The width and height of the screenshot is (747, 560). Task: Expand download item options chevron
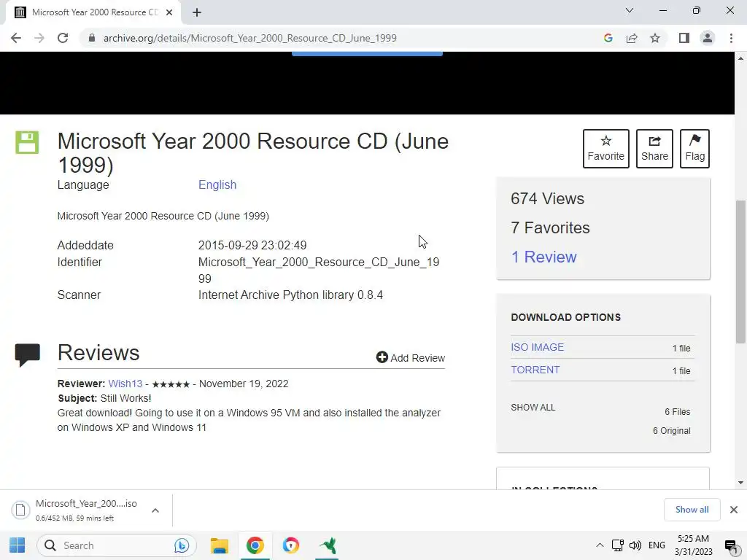tap(155, 510)
